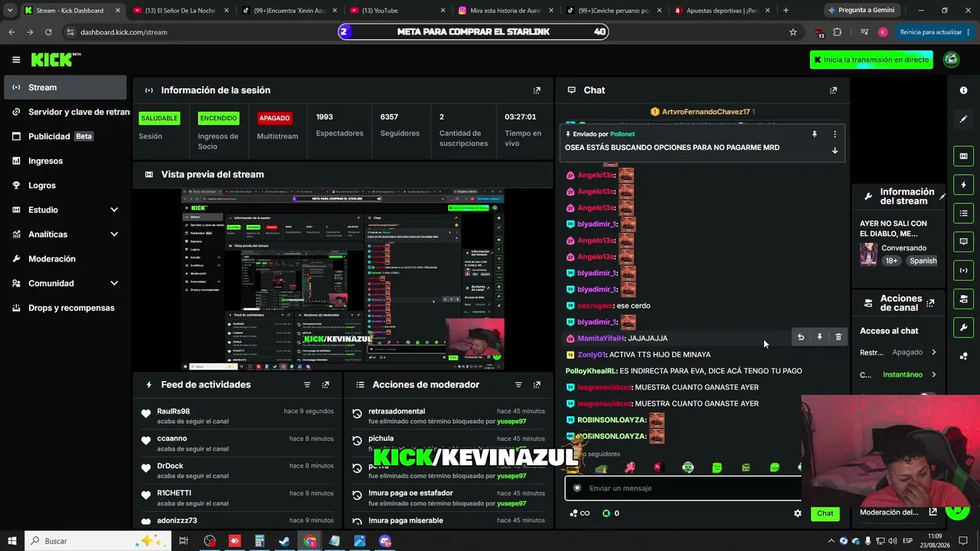Open the stream preview thumbnail
Screen dimensions: 980x551
pos(342,279)
